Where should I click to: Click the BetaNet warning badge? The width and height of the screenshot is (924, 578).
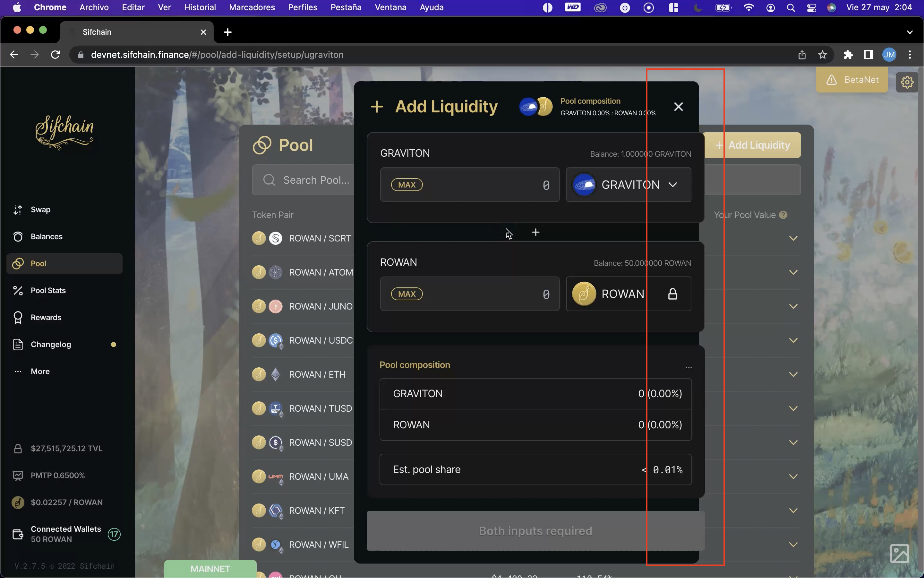tap(852, 80)
